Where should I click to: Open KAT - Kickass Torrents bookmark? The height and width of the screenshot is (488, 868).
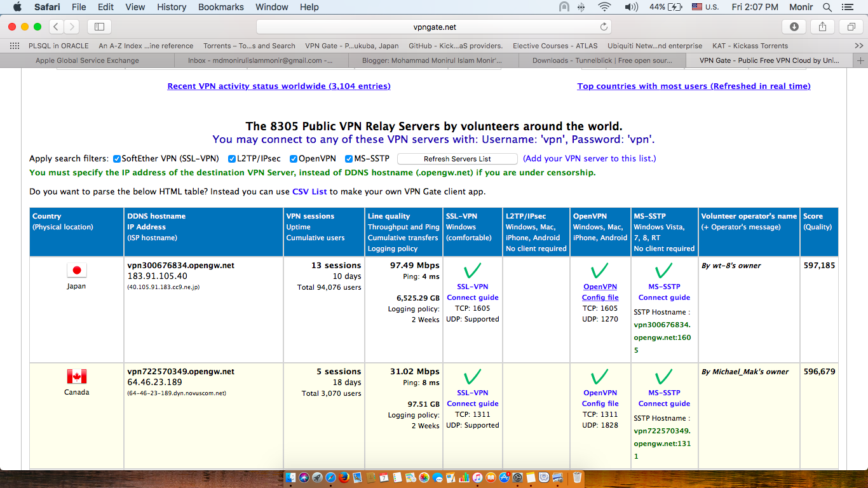pos(750,46)
